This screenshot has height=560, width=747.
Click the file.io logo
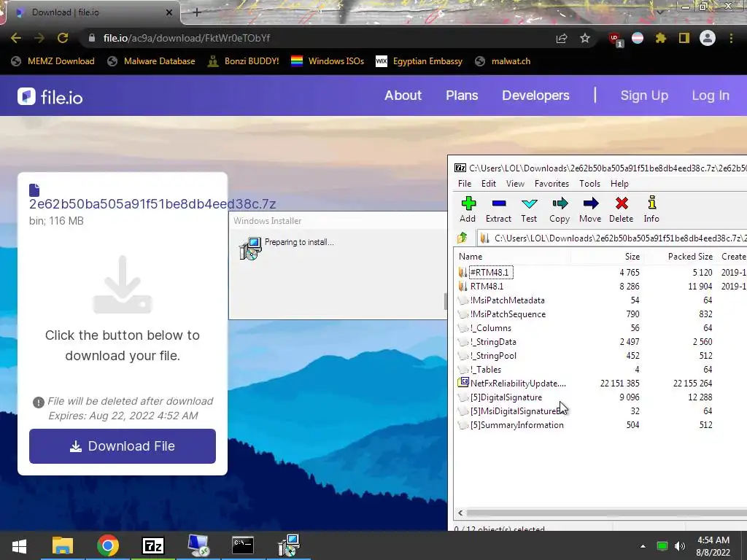(x=50, y=97)
